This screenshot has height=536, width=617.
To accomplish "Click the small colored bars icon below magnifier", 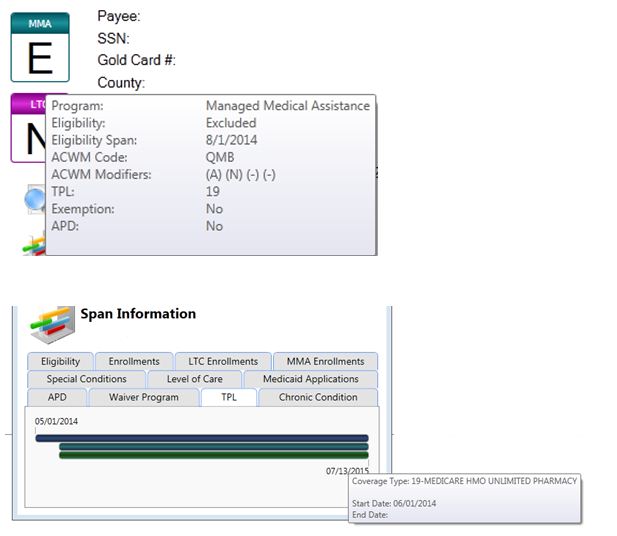I will (x=33, y=243).
